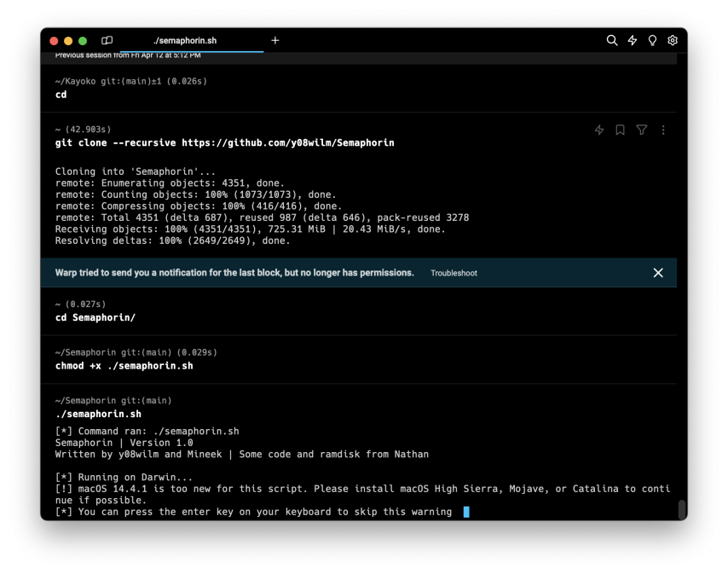This screenshot has height=574, width=728.
Task: Click 'Resolving deltas: 100%' output line
Action: pos(172,241)
